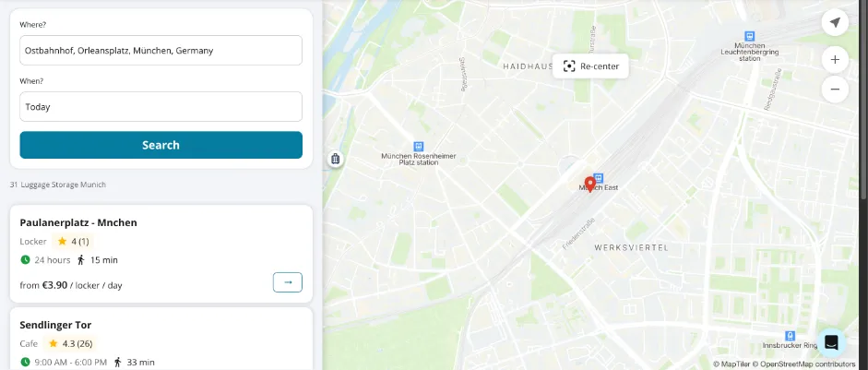Screen dimensions: 868x370
Task: Click Innsbrucker Ring station icon
Action: (790, 336)
